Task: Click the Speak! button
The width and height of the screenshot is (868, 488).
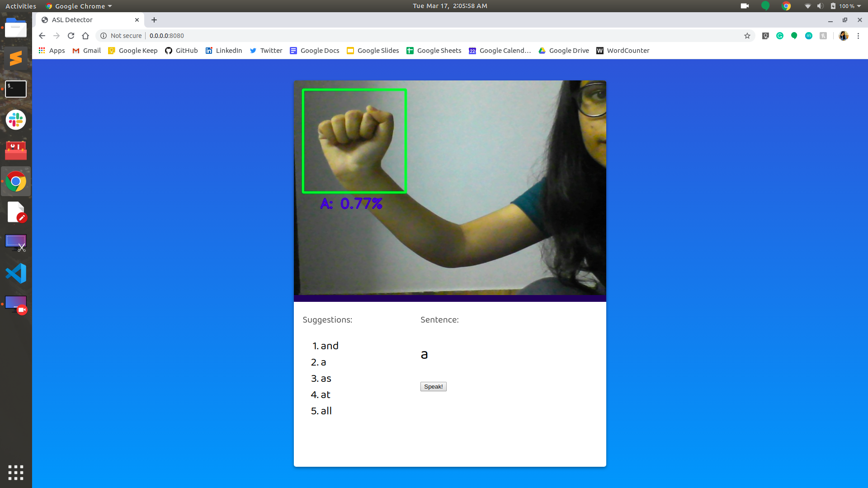Action: click(433, 387)
